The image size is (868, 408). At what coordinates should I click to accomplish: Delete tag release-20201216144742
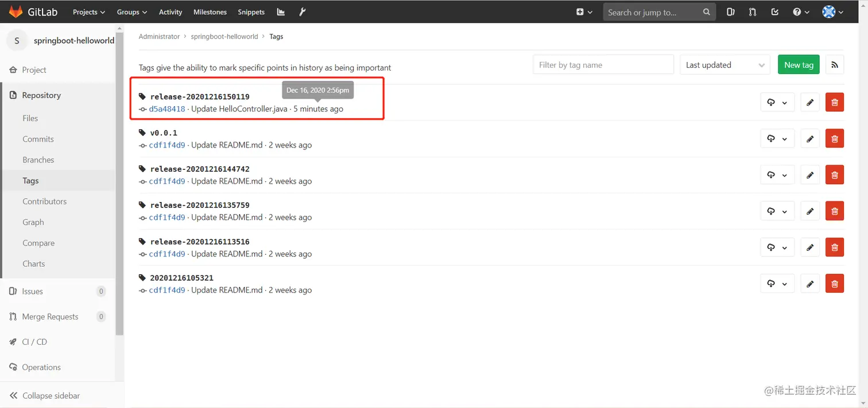[835, 175]
